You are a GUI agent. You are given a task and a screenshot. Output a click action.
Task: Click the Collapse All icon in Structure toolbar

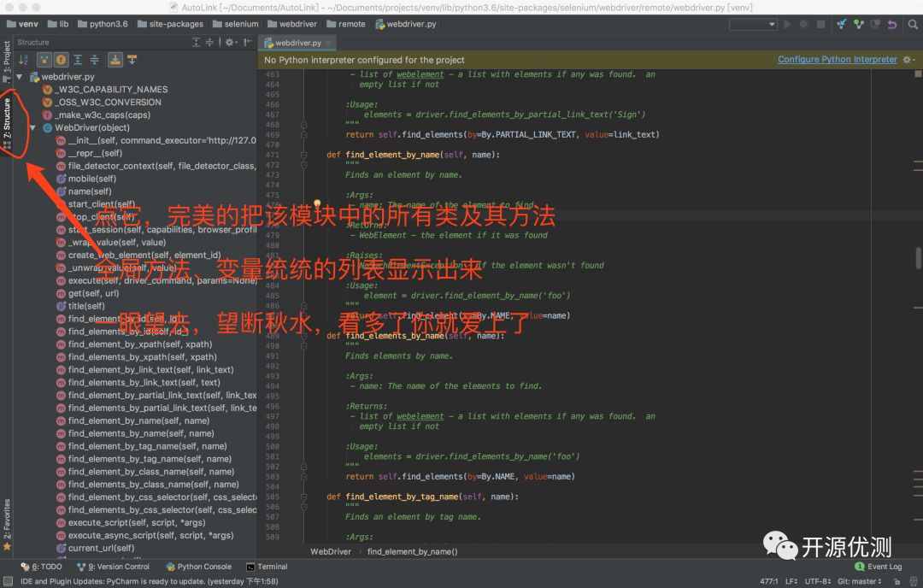pyautogui.click(x=94, y=60)
